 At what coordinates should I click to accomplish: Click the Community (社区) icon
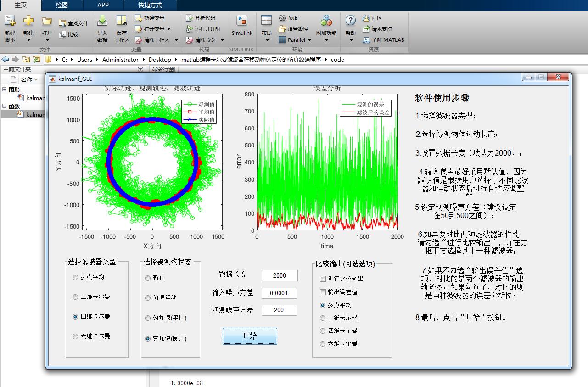(366, 18)
